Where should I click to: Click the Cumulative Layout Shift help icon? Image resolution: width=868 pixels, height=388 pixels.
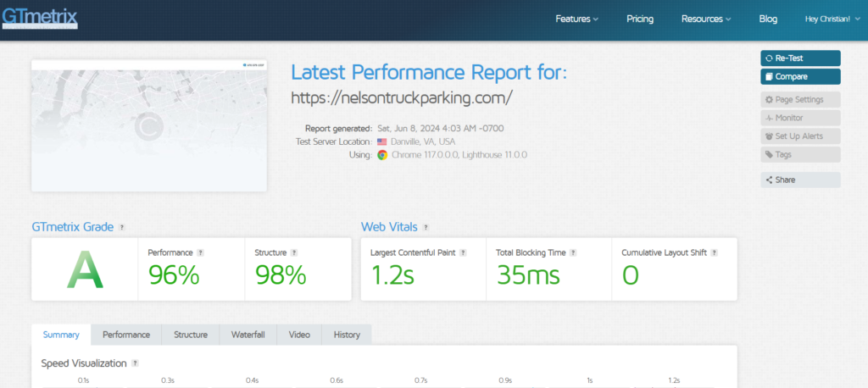pos(714,252)
